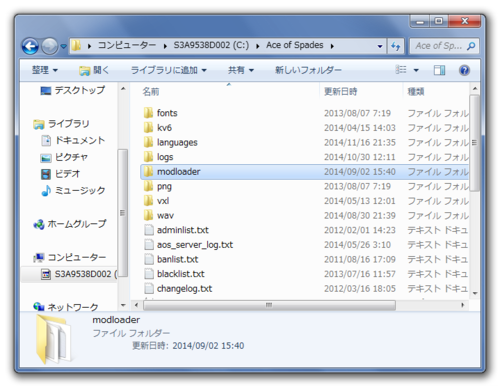Click date 2014/04/15 14:03 of kv6
The image size is (500, 387).
coord(360,128)
